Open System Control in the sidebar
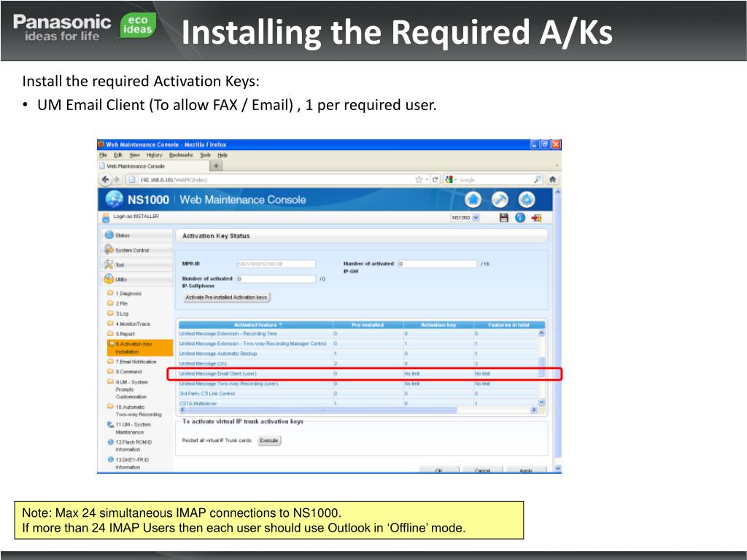 tap(137, 250)
